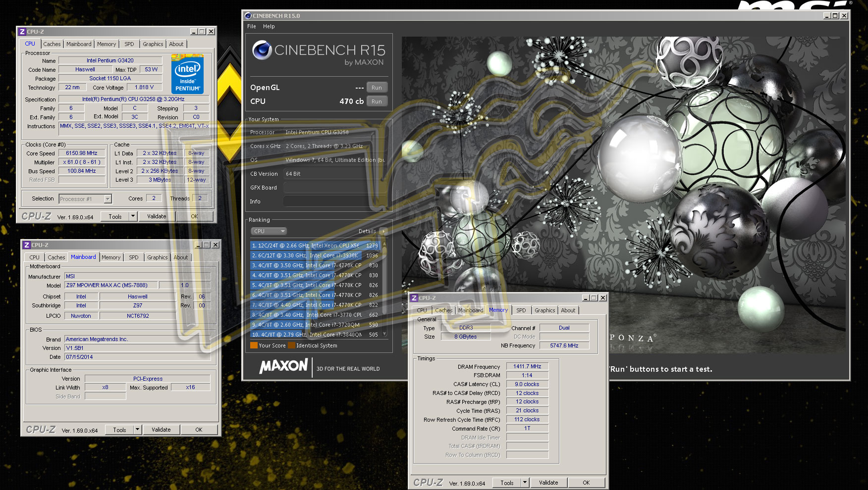The height and width of the screenshot is (490, 868).
Task: Click Validate in the CPU tab window
Action: [x=157, y=216]
